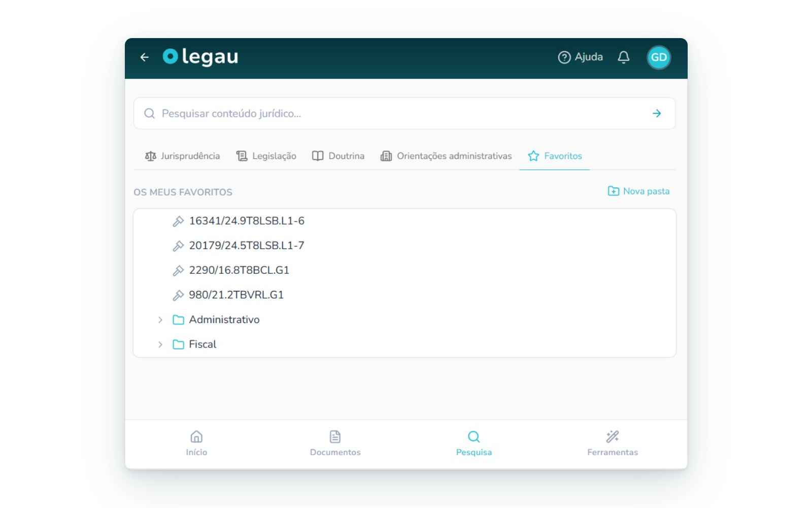Go to Pesquisa in bottom navigation
812x508 pixels.
point(474,443)
